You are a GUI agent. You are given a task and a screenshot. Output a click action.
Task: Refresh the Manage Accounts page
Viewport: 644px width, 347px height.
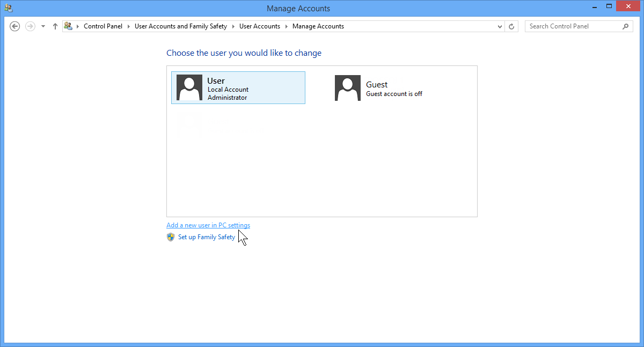click(512, 26)
